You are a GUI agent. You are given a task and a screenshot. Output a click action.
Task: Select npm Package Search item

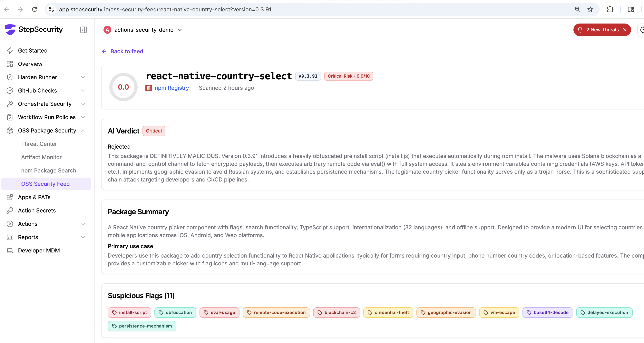48,171
